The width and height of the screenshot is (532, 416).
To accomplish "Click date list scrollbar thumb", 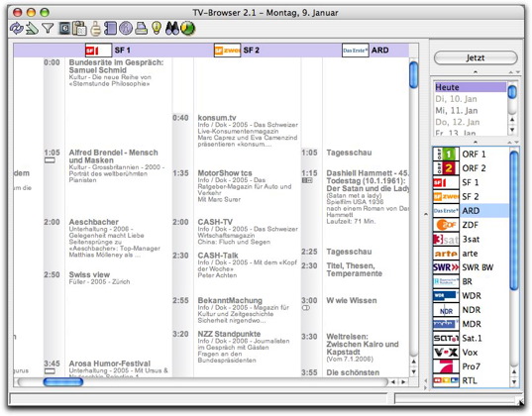I will [x=512, y=92].
